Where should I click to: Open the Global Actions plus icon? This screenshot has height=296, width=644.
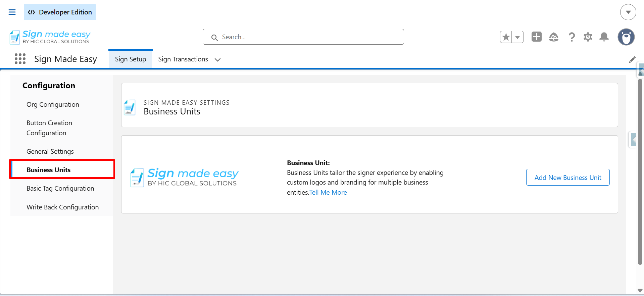point(536,37)
